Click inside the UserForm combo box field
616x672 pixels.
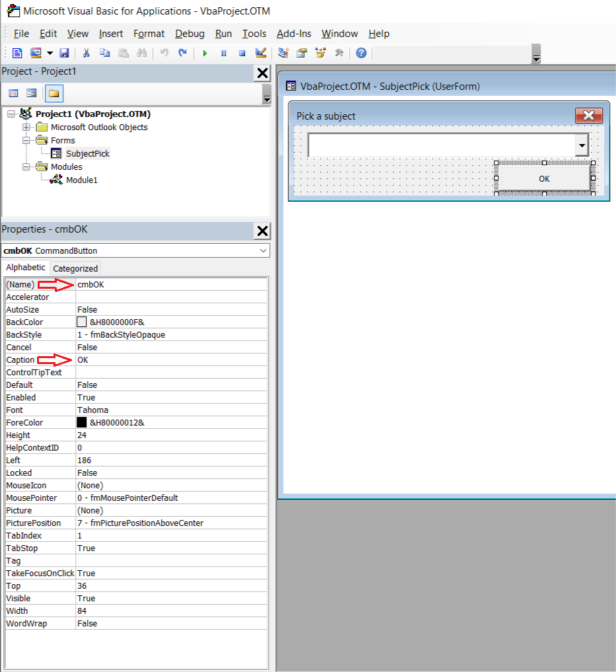tap(441, 145)
